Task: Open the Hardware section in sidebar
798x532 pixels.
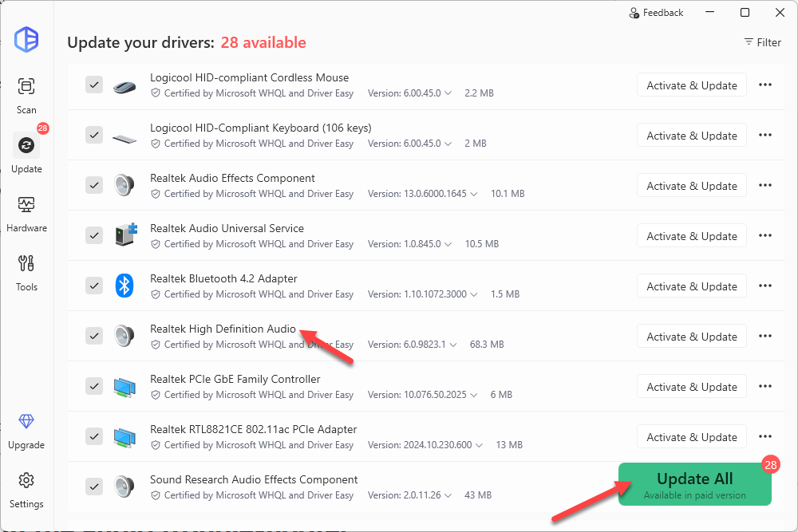Action: click(x=26, y=213)
